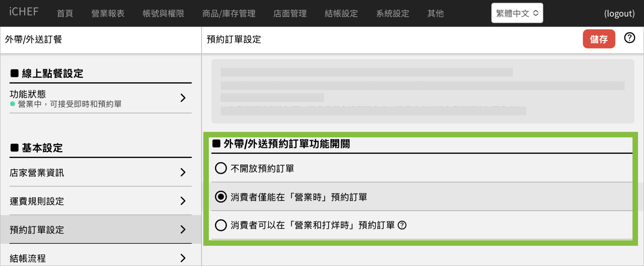Image resolution: width=644 pixels, height=266 pixels.
Task: Choose 消費者可以在「營業和打烊時」預約訂單 radio
Action: pos(221,225)
